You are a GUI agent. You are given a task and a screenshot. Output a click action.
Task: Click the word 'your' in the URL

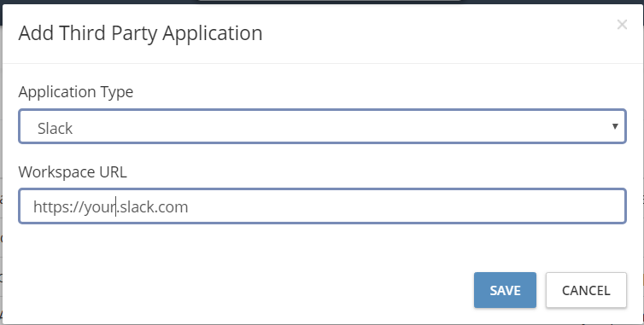(x=99, y=207)
